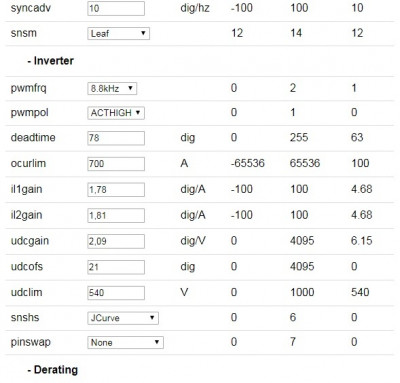Collapse the Derating section header
The image size is (400, 383).
click(53, 370)
